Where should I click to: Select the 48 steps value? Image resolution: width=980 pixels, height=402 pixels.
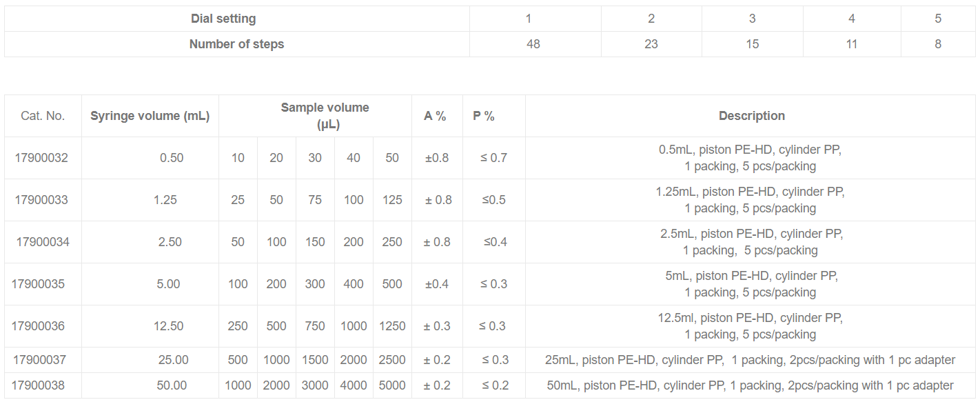coord(533,44)
